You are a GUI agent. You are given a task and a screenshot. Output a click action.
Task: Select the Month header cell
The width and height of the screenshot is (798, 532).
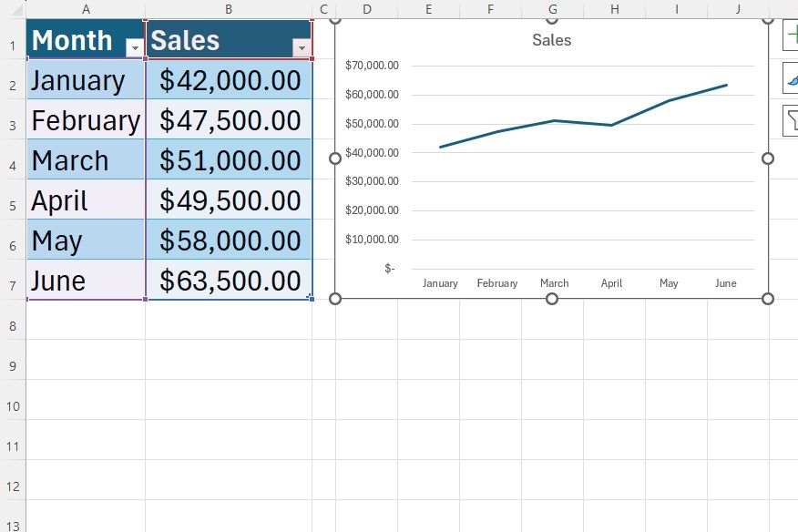86,39
